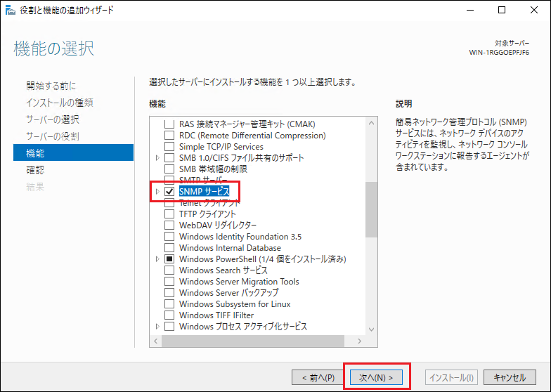Expand Windows プロセス アクティブ化サービス node
Viewport: 551px width, 392px height.
tap(157, 327)
